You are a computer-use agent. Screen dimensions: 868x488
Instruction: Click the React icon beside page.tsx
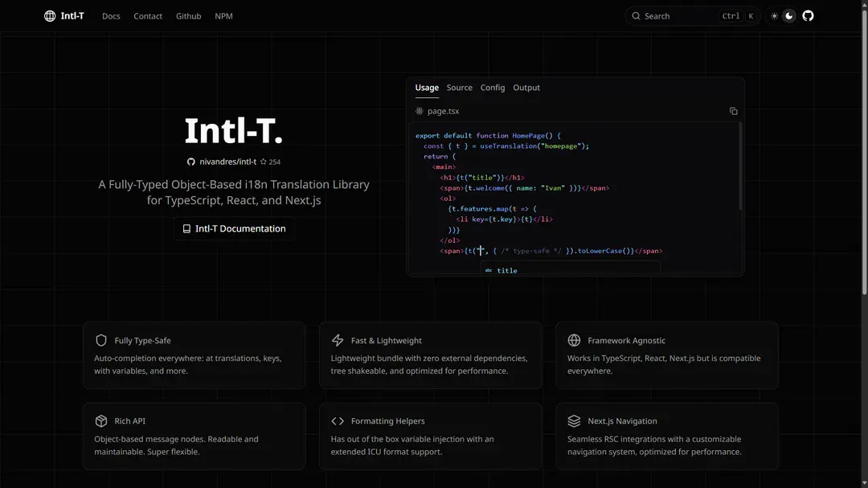(419, 111)
